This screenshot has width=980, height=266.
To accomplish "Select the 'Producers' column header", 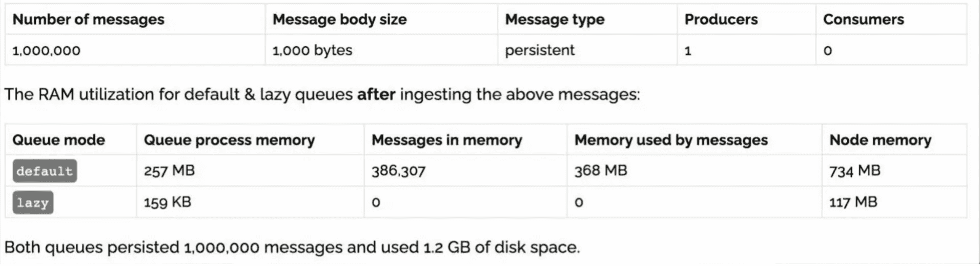I will pyautogui.click(x=721, y=19).
